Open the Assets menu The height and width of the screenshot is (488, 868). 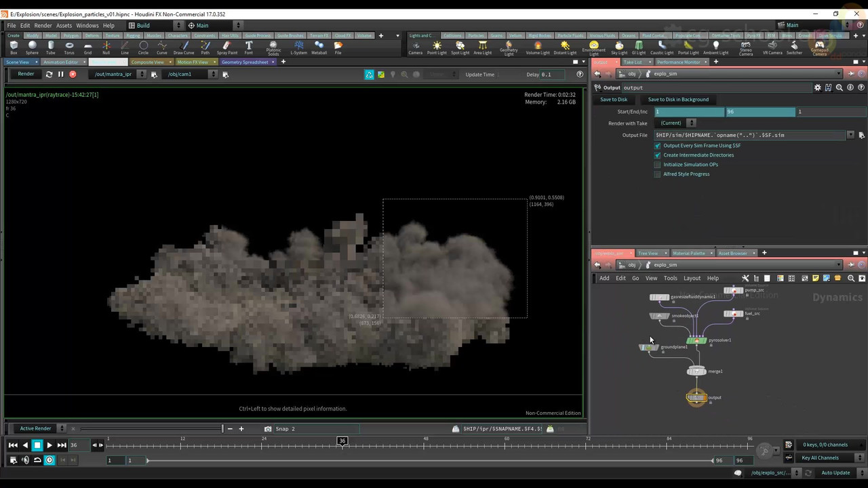(x=64, y=25)
